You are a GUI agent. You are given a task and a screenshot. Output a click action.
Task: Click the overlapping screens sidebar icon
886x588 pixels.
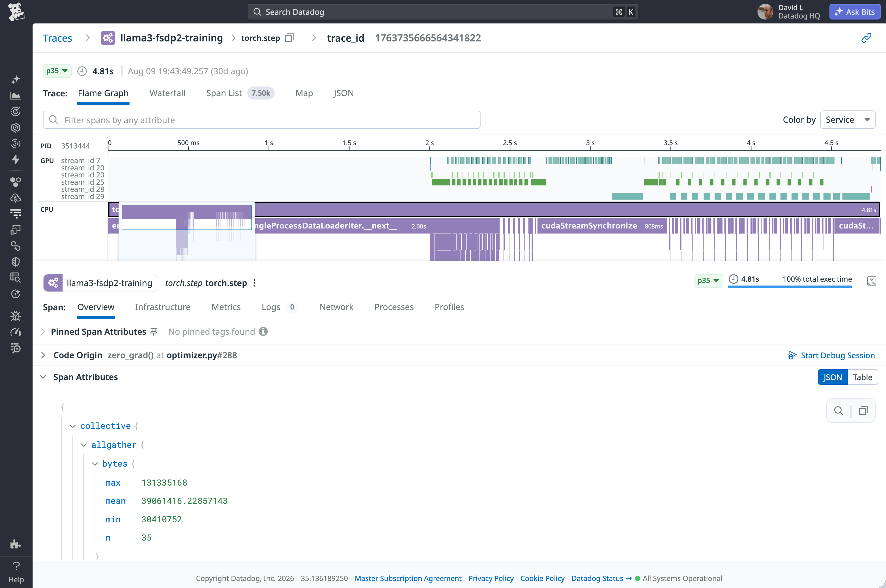click(16, 230)
